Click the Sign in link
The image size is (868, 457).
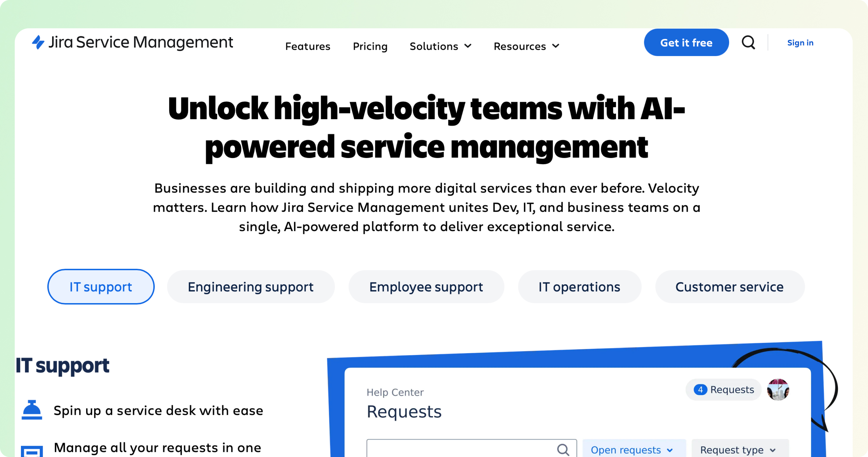(800, 43)
